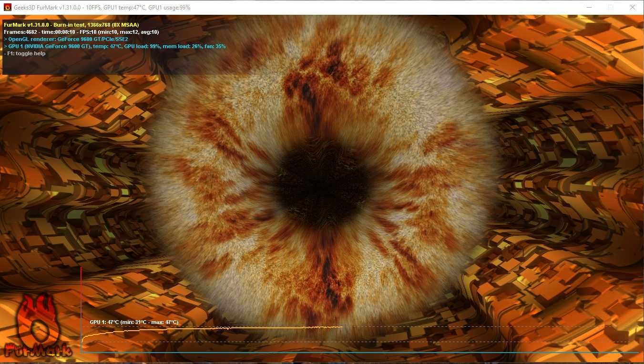Select the OpenGL renderer info line
This screenshot has width=644, height=364.
(x=66, y=39)
